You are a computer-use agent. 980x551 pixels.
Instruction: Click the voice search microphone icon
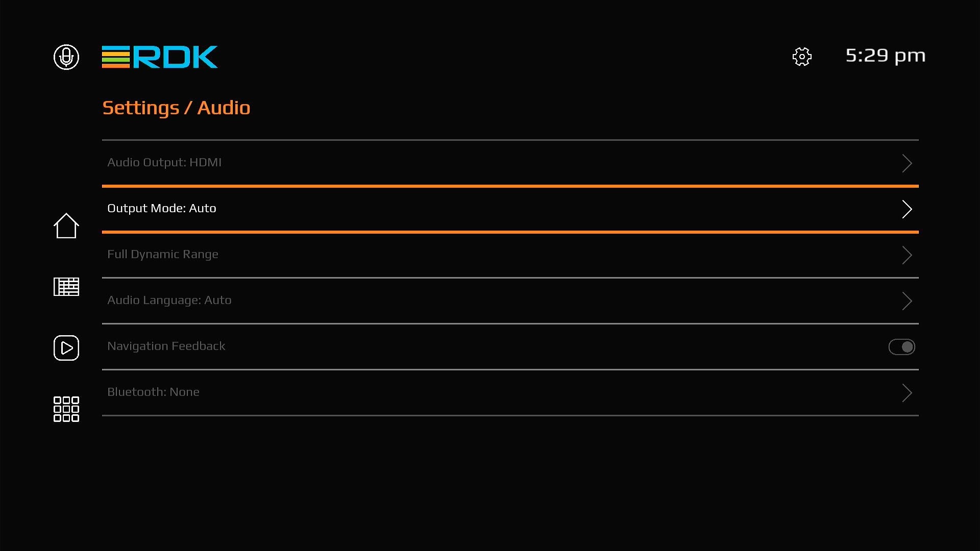(66, 57)
